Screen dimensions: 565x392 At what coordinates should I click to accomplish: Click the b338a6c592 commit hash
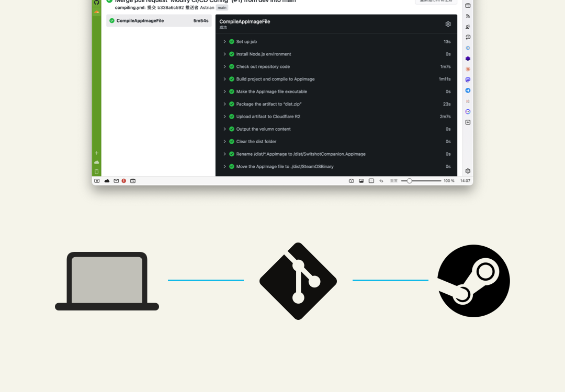(171, 7)
